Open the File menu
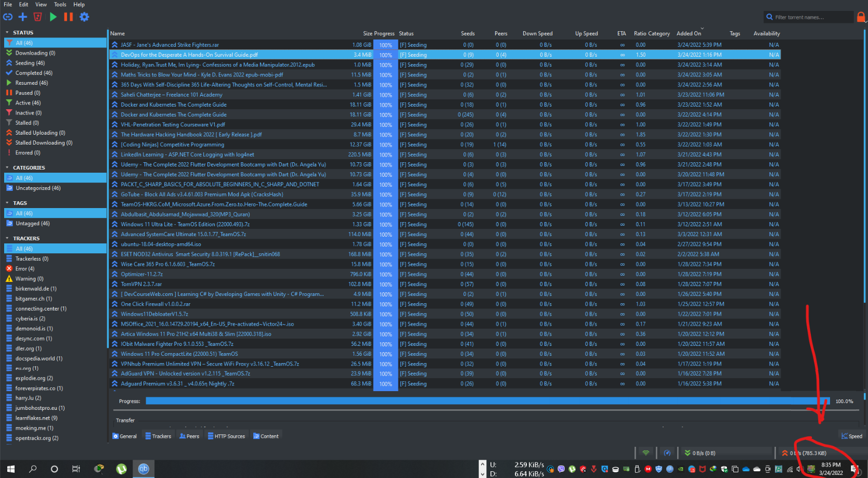Image resolution: width=868 pixels, height=478 pixels. click(8, 4)
